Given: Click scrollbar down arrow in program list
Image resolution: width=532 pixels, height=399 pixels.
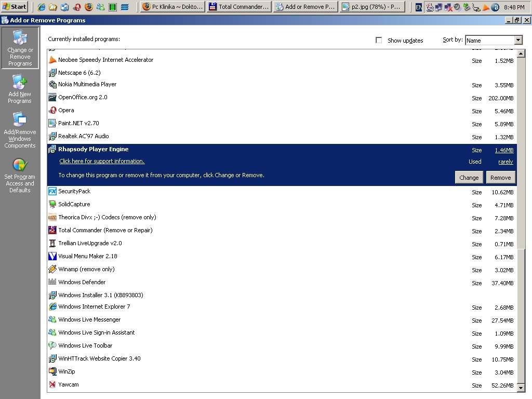Looking at the screenshot, I should (521, 387).
